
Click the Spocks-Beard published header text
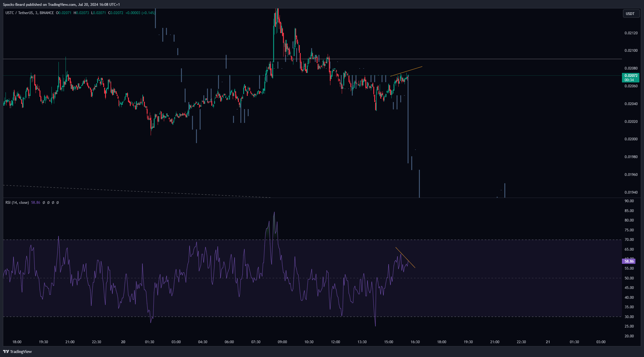coord(61,5)
